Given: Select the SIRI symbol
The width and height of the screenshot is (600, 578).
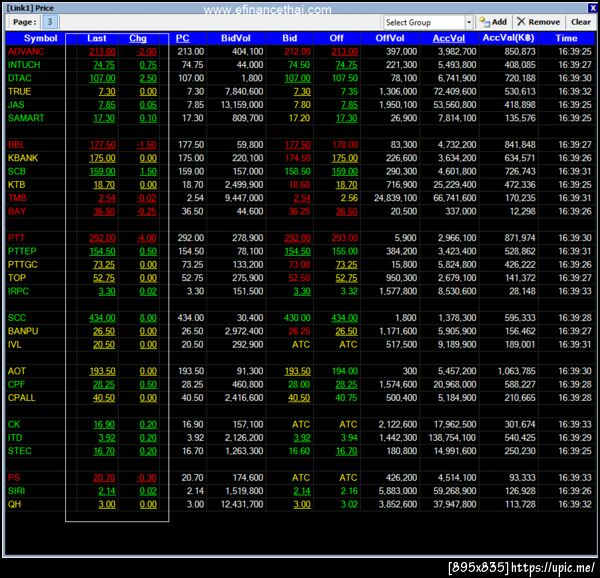Looking at the screenshot, I should [x=16, y=491].
